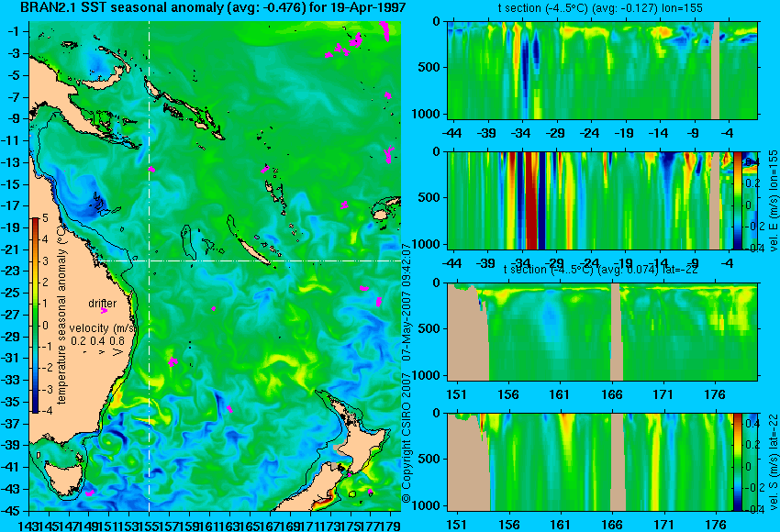
Task: Click depth '500' beside top temperature section
Action: click(429, 67)
